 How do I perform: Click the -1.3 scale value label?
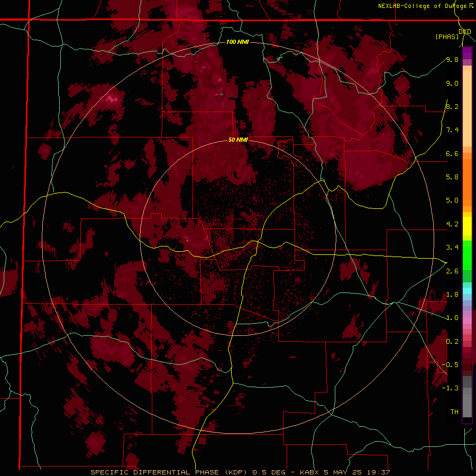pos(450,388)
